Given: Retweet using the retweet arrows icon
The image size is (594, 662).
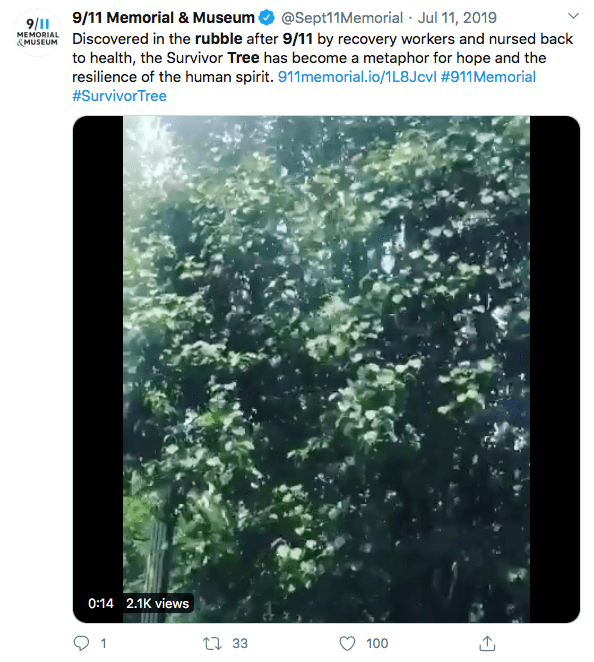Looking at the screenshot, I should (212, 643).
